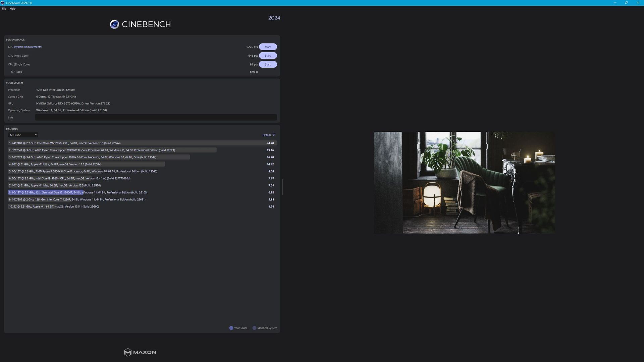Click the rendered room scene preview
Screen dimensions: 644x362
pos(464,183)
